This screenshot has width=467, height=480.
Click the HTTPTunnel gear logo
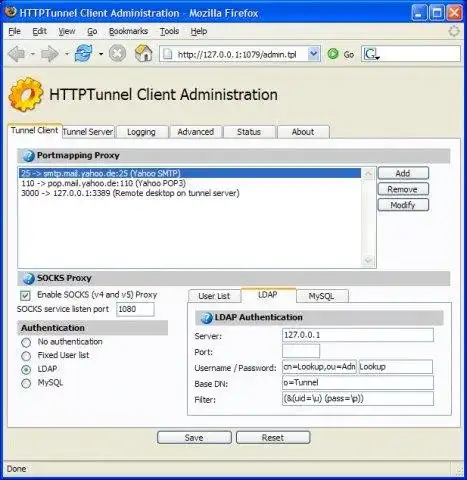click(26, 94)
